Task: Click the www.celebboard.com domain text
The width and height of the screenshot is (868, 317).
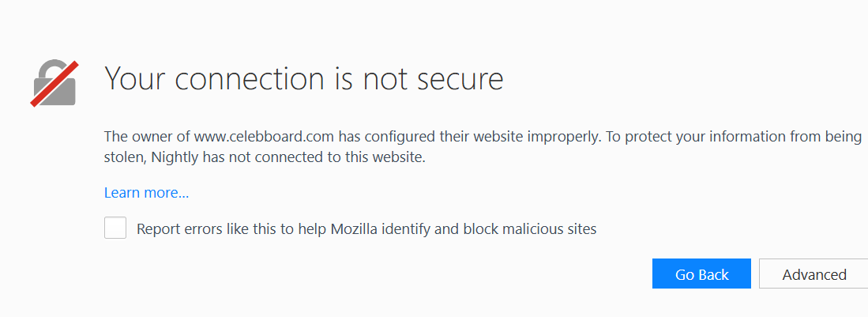Action: pyautogui.click(x=265, y=136)
